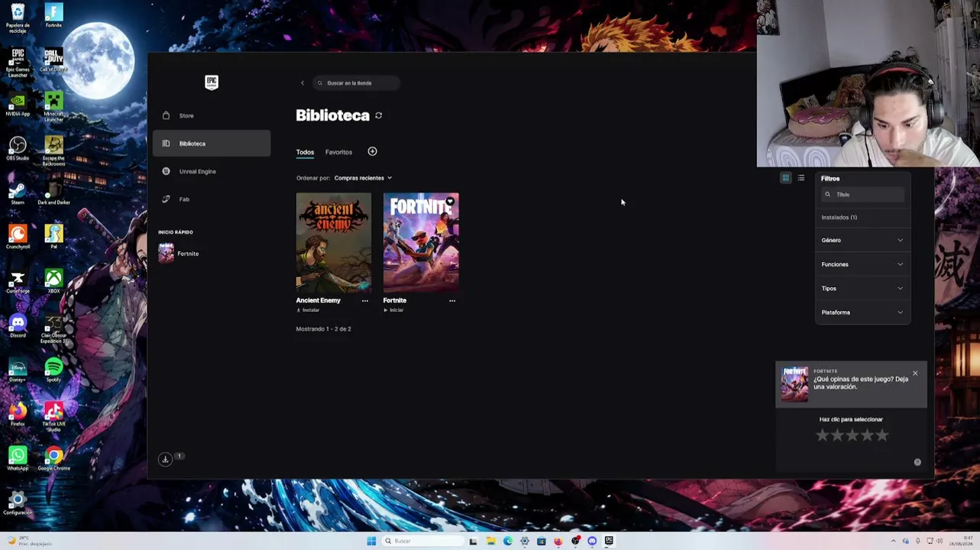
Task: Switch library to list view
Action: 800,178
